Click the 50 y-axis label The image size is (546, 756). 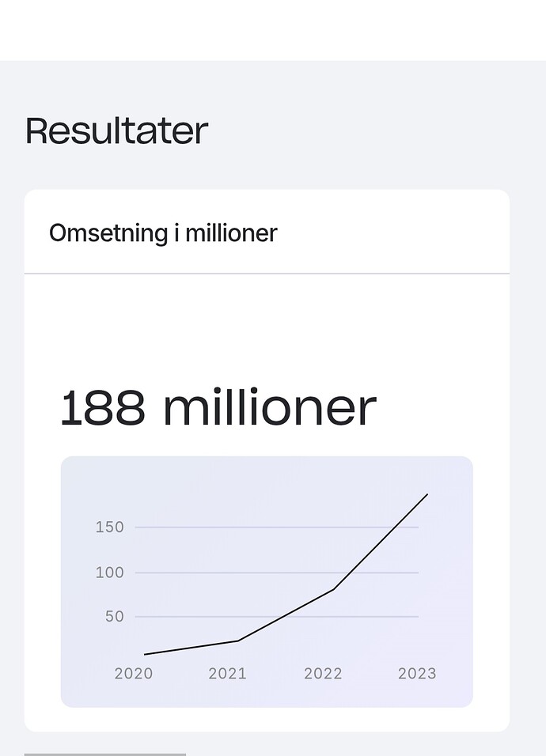click(115, 617)
